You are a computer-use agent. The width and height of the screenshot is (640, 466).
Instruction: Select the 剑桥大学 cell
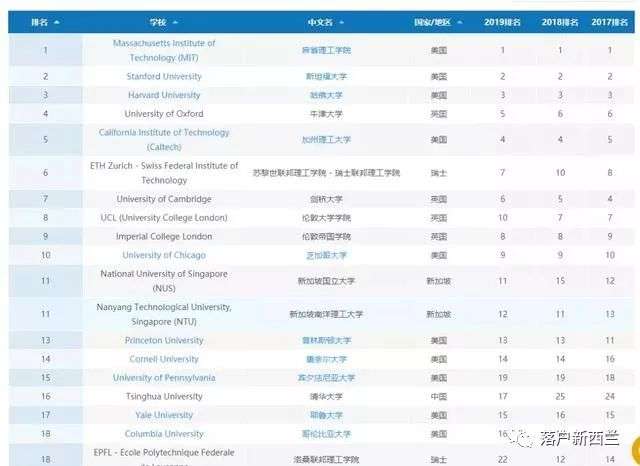326,199
